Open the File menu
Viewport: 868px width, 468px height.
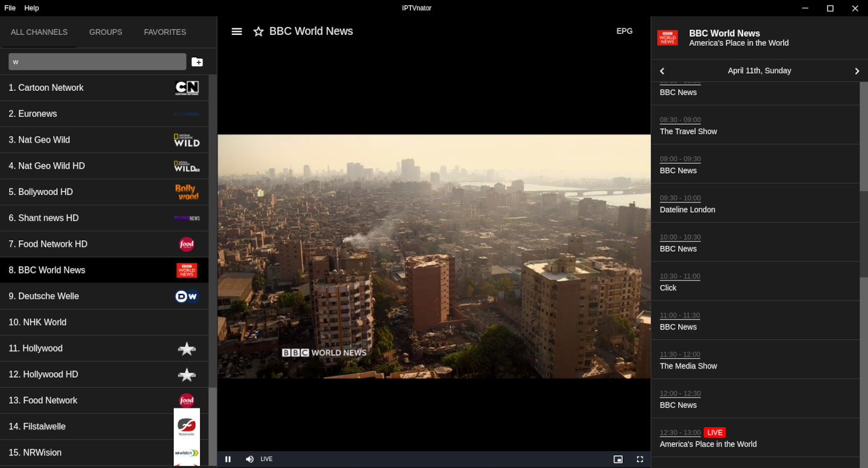(10, 8)
